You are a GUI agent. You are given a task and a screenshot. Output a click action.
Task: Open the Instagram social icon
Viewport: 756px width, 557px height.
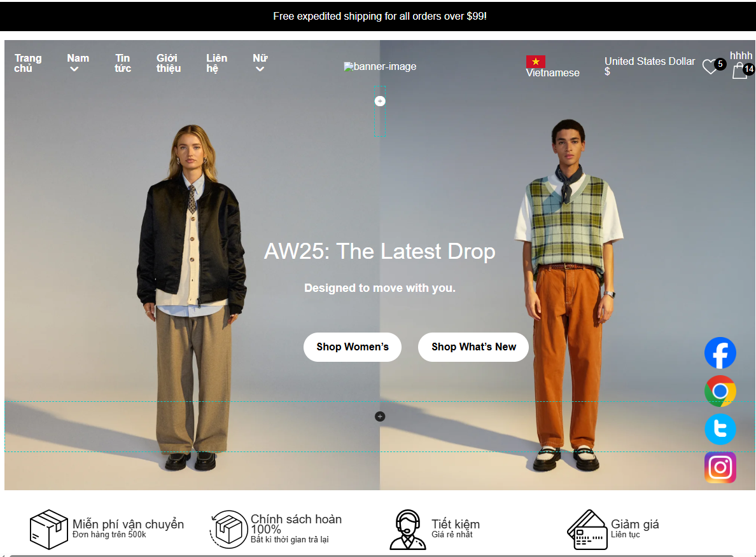pyautogui.click(x=720, y=467)
